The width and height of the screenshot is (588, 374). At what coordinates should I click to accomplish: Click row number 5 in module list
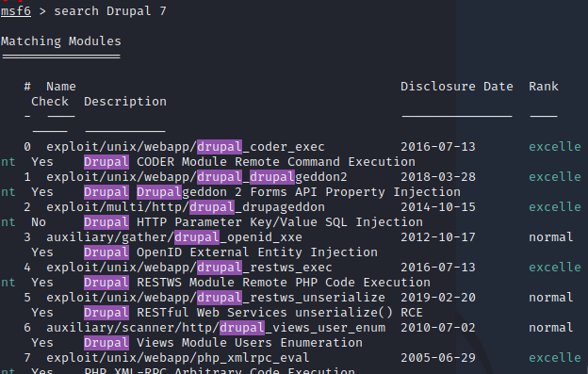click(27, 298)
